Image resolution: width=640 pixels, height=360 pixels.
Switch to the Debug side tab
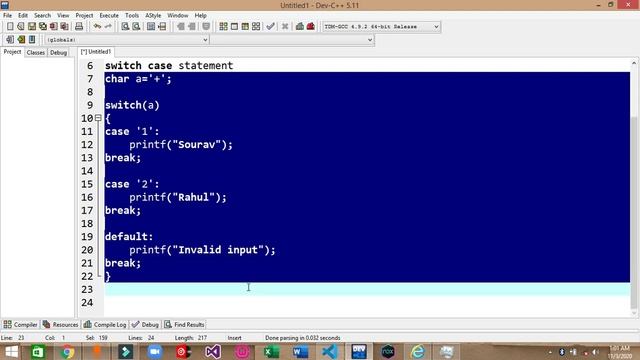click(58, 53)
